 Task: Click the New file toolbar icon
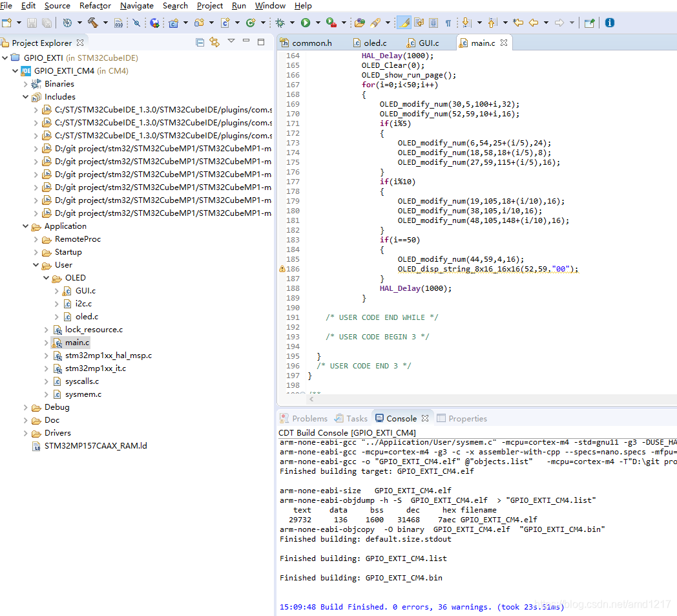[x=6, y=23]
